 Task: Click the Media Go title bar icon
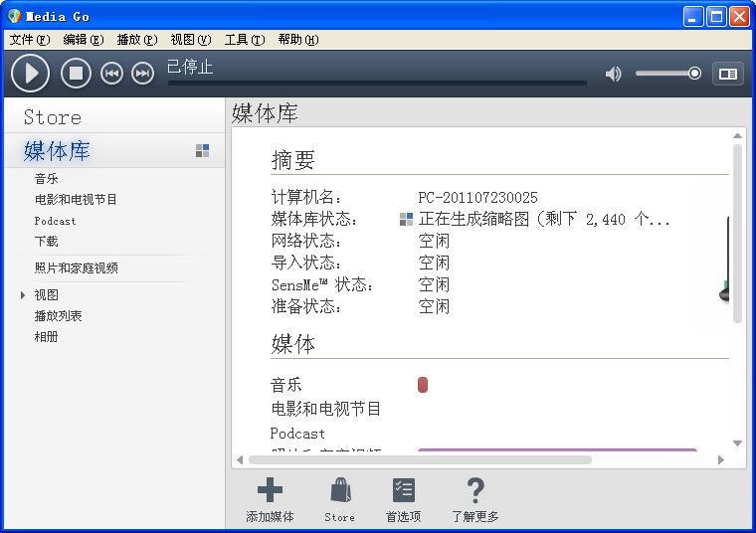tap(14, 16)
